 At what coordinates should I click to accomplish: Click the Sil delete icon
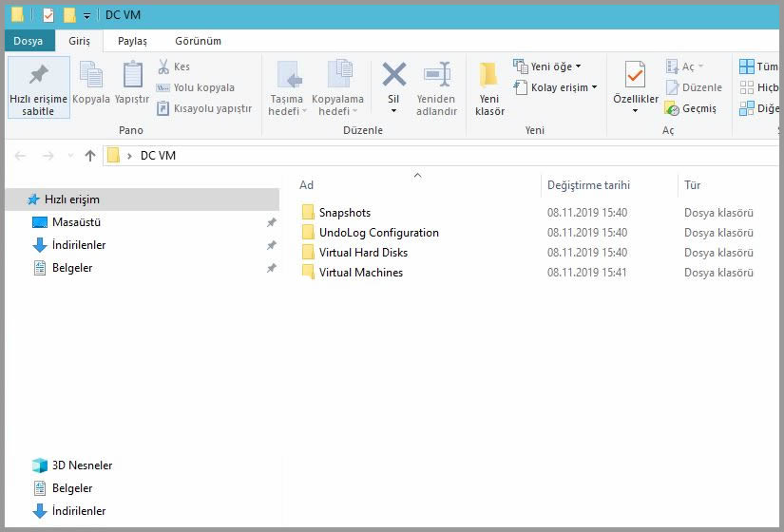[393, 75]
